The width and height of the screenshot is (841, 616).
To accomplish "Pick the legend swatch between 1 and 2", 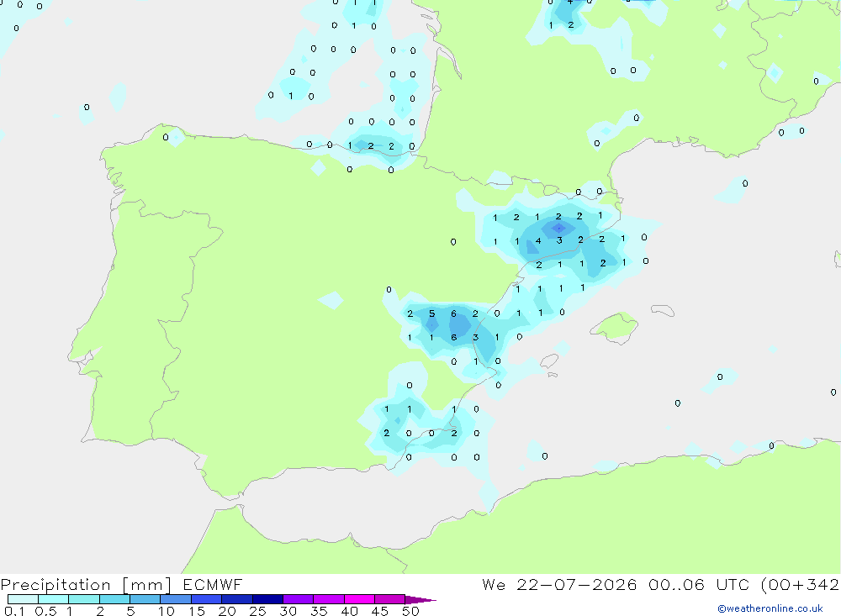I will click(x=84, y=599).
